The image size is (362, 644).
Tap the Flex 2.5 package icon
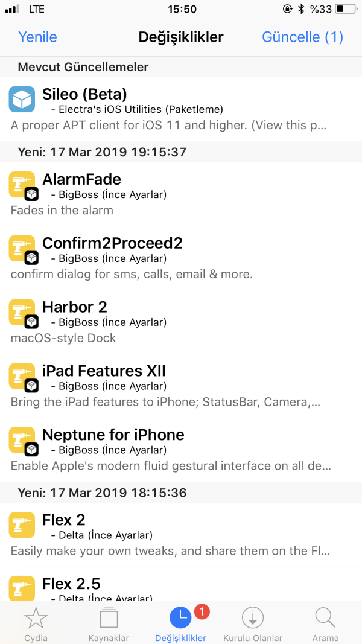(22, 588)
